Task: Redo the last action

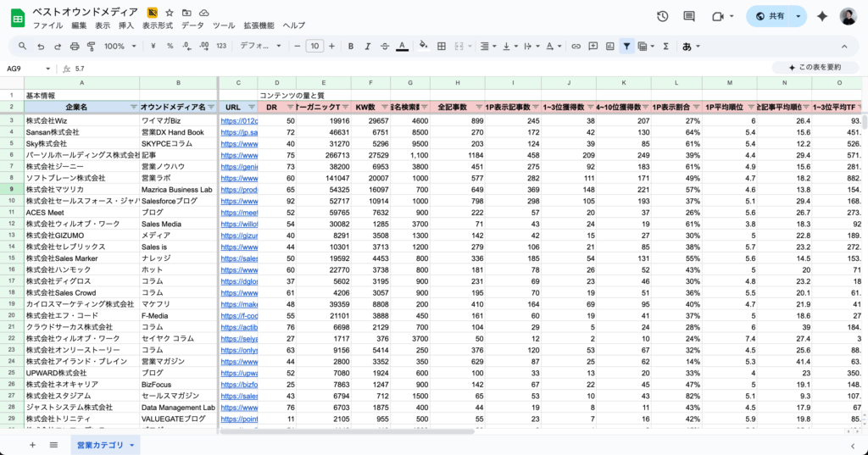Action: coord(57,47)
